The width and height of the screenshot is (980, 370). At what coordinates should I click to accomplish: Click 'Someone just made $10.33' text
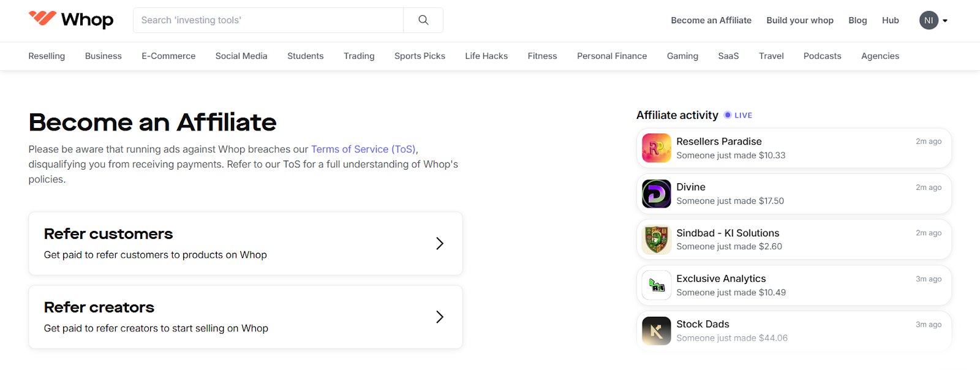click(x=731, y=155)
